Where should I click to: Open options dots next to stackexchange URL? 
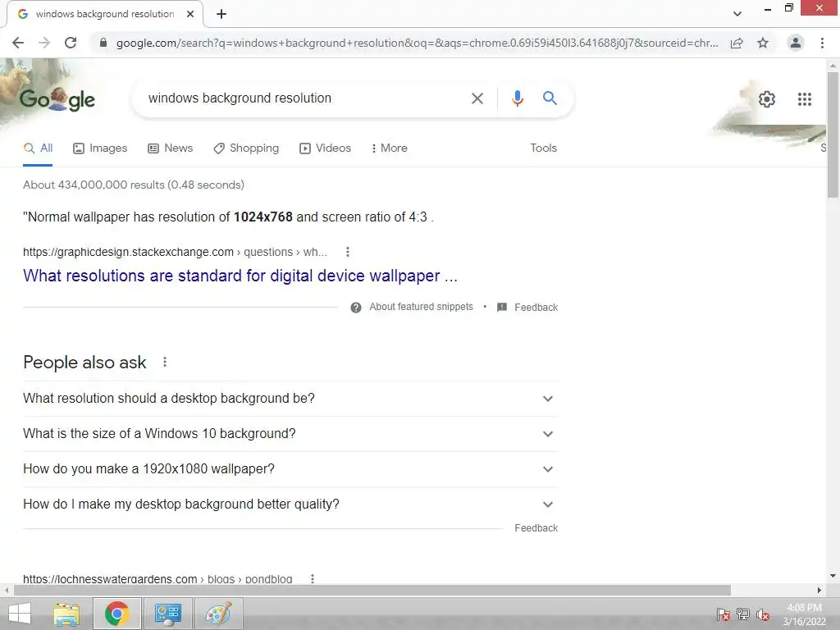[348, 252]
